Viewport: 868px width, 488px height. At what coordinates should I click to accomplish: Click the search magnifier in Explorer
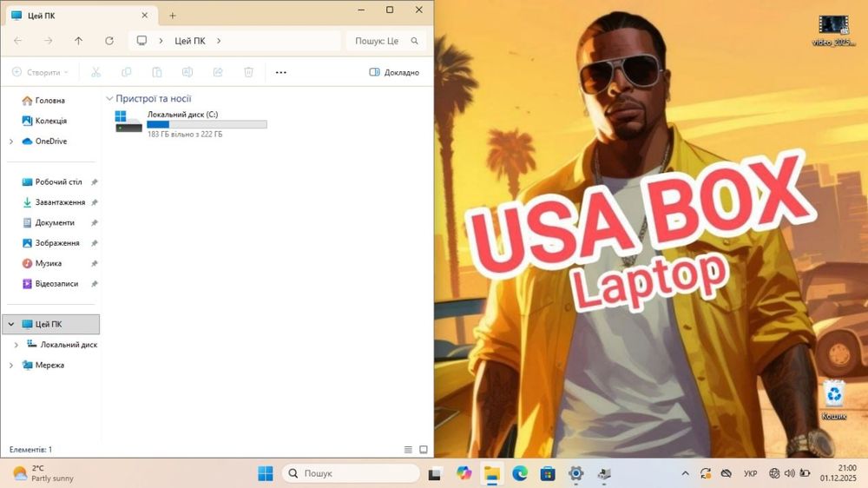[x=415, y=41]
